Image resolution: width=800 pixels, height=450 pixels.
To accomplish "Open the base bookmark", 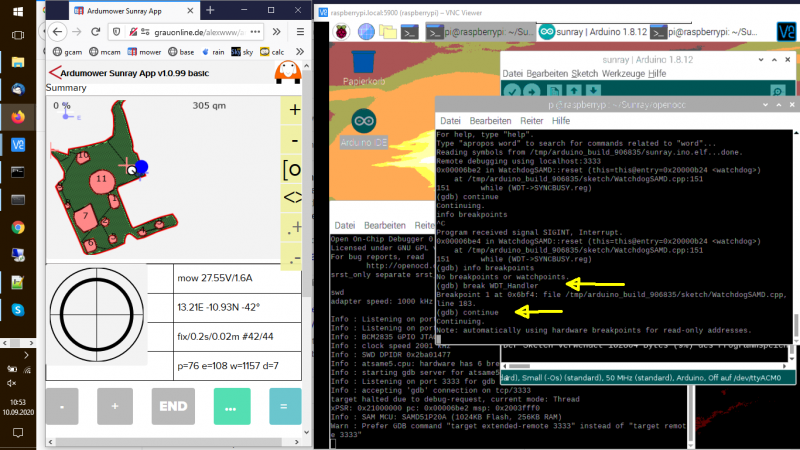I will pos(181,52).
